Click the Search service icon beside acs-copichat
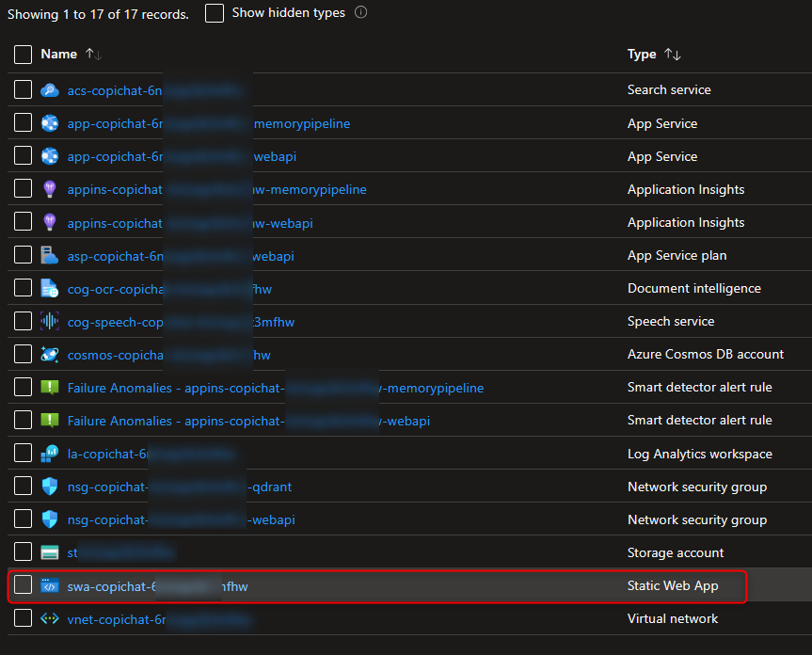The image size is (812, 655). pyautogui.click(x=50, y=89)
